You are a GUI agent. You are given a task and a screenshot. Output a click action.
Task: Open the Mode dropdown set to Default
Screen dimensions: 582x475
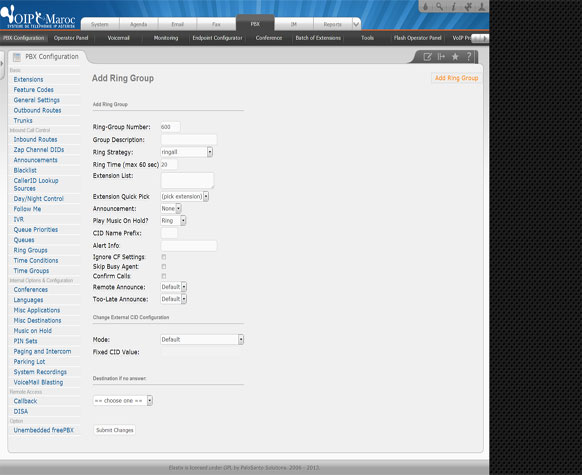click(202, 340)
